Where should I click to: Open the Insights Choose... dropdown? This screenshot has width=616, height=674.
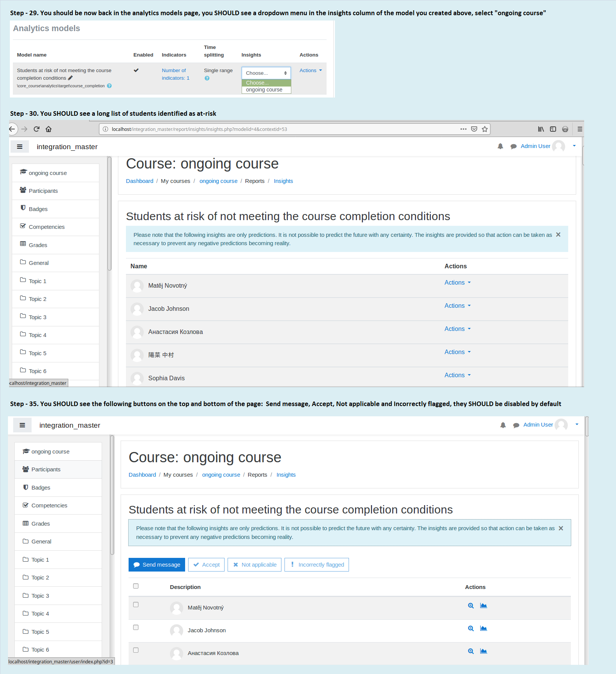pos(266,73)
